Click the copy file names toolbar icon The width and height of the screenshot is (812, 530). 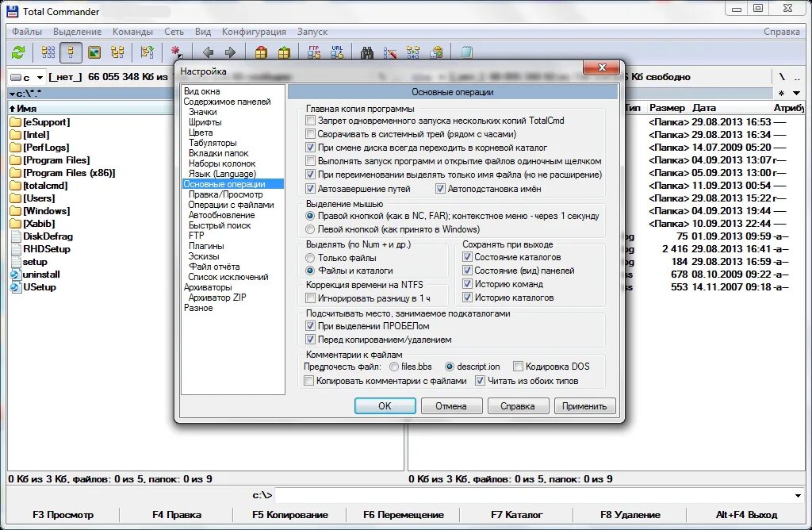pos(437,52)
